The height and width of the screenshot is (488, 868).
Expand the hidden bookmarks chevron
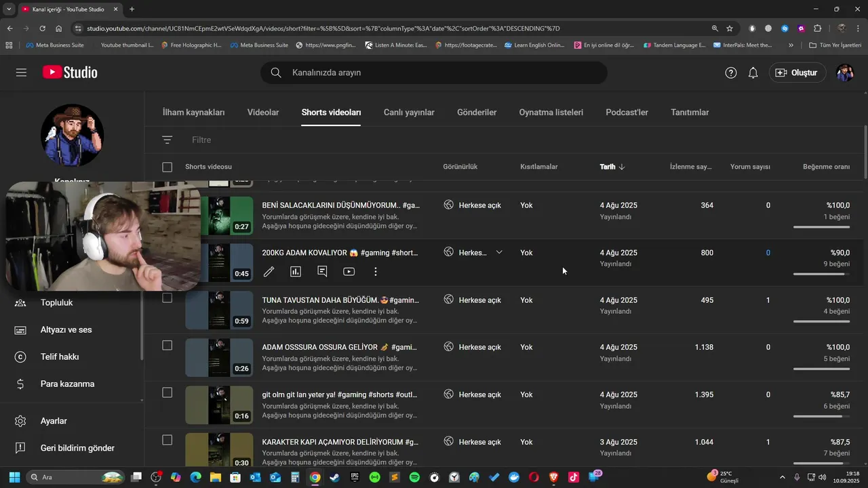pyautogui.click(x=791, y=45)
